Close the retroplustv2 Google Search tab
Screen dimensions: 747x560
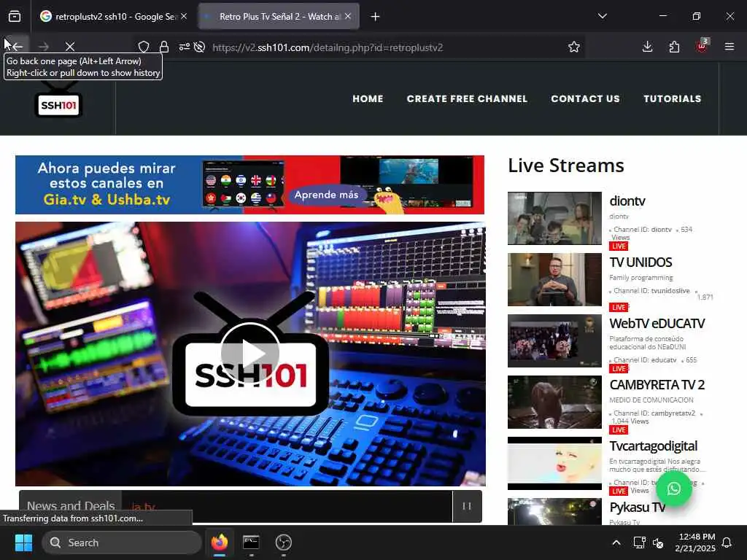(184, 16)
